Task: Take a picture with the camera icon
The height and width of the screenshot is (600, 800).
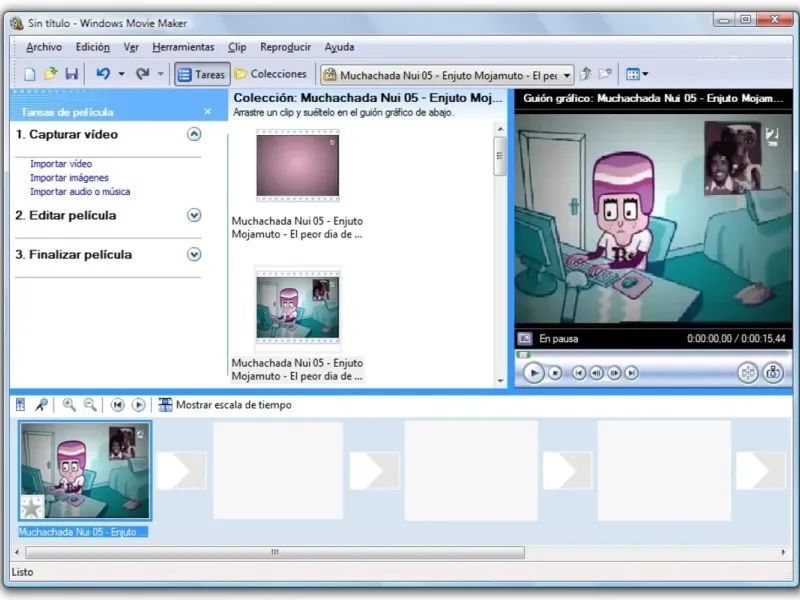Action: 773,373
